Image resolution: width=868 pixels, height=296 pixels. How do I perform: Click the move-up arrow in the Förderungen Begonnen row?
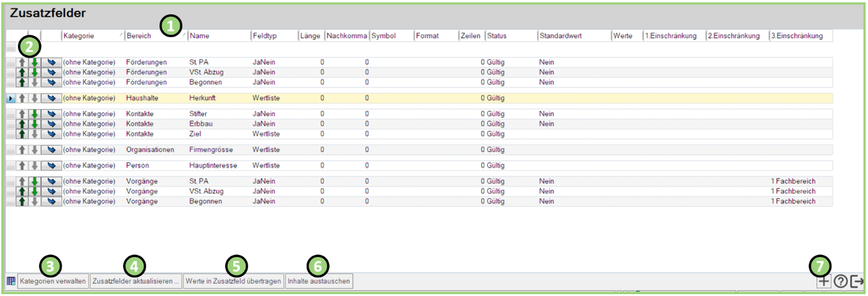click(x=23, y=82)
